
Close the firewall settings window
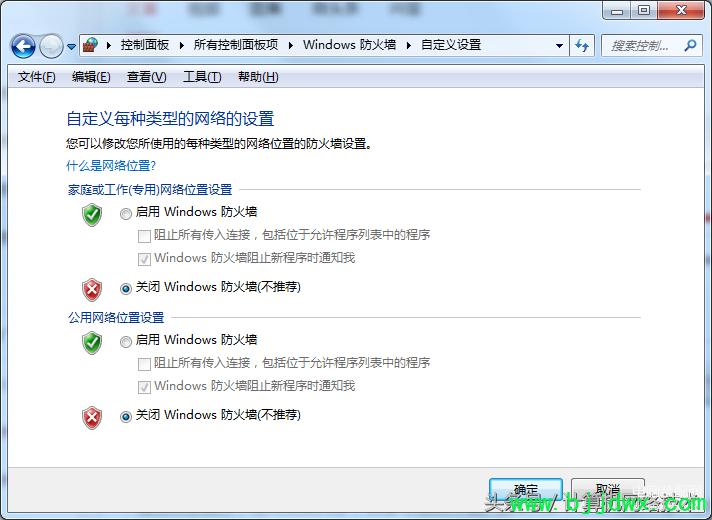681,11
